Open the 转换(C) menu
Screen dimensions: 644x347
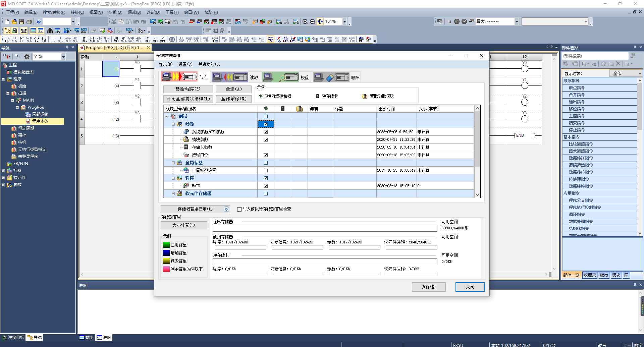pyautogui.click(x=77, y=12)
